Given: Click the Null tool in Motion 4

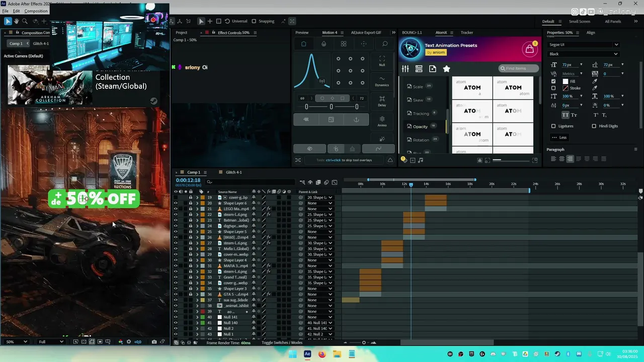Looking at the screenshot, I should [x=382, y=61].
